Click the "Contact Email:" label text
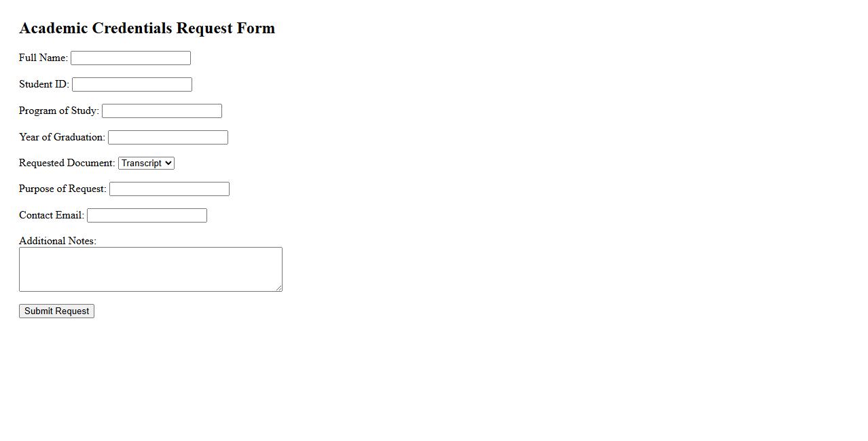Viewport: 868px width, 441px height. tap(52, 216)
